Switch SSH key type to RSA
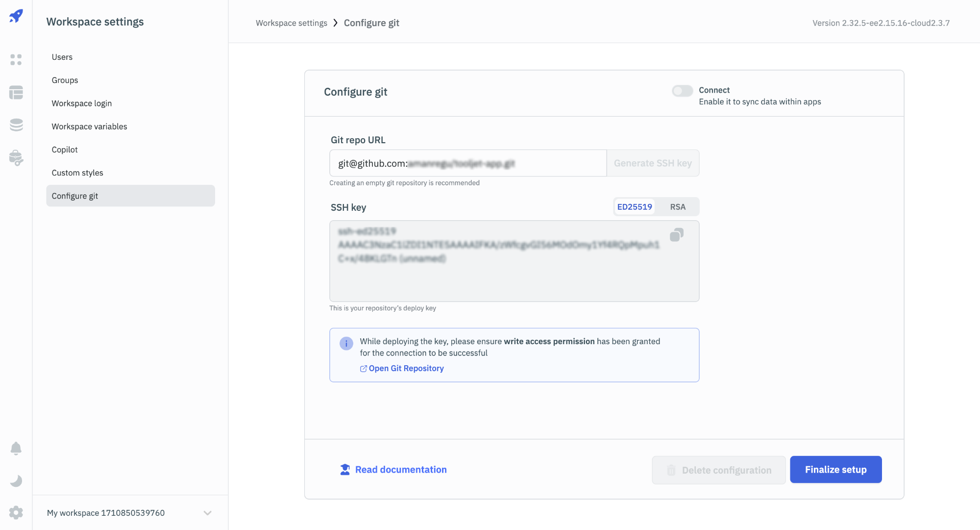Image resolution: width=980 pixels, height=530 pixels. click(x=678, y=207)
